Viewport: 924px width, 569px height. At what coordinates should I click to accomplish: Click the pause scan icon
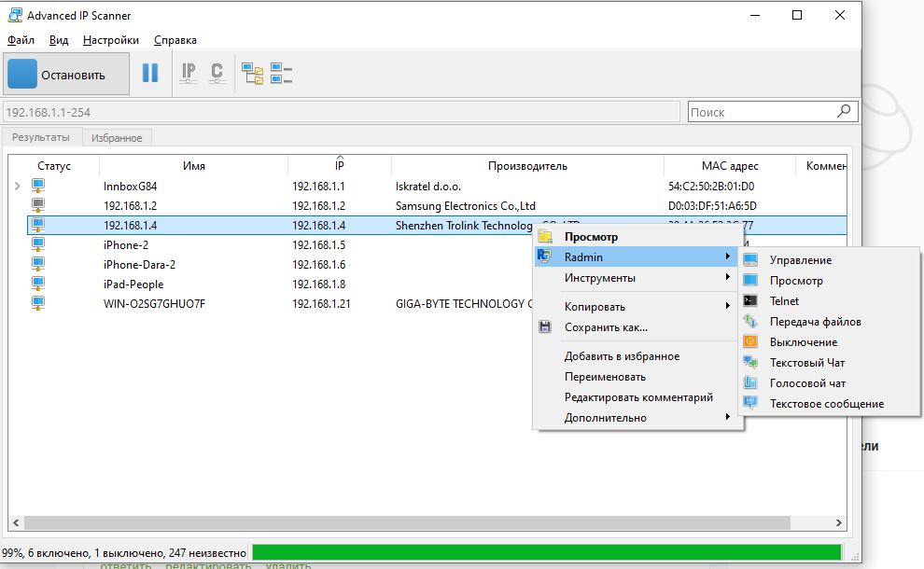149,73
